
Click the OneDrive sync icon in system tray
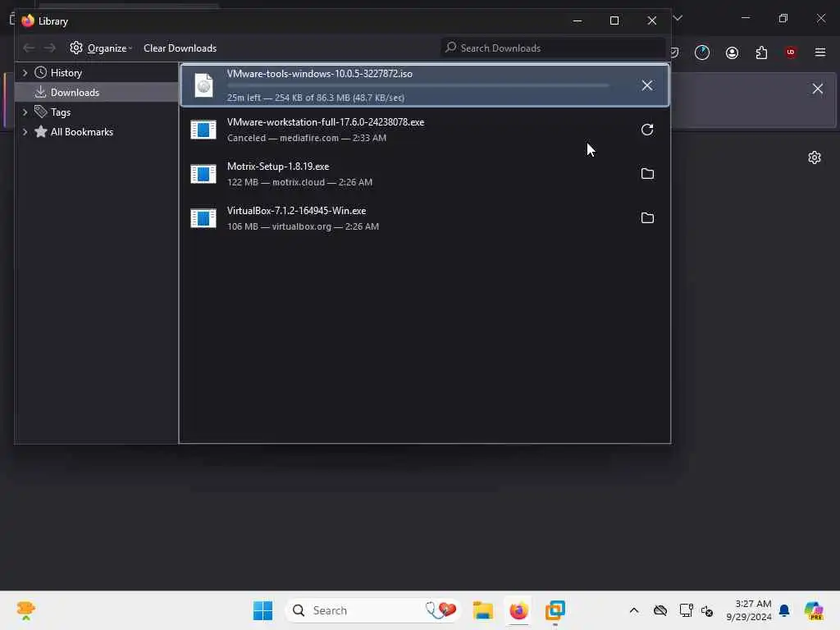[x=660, y=610]
